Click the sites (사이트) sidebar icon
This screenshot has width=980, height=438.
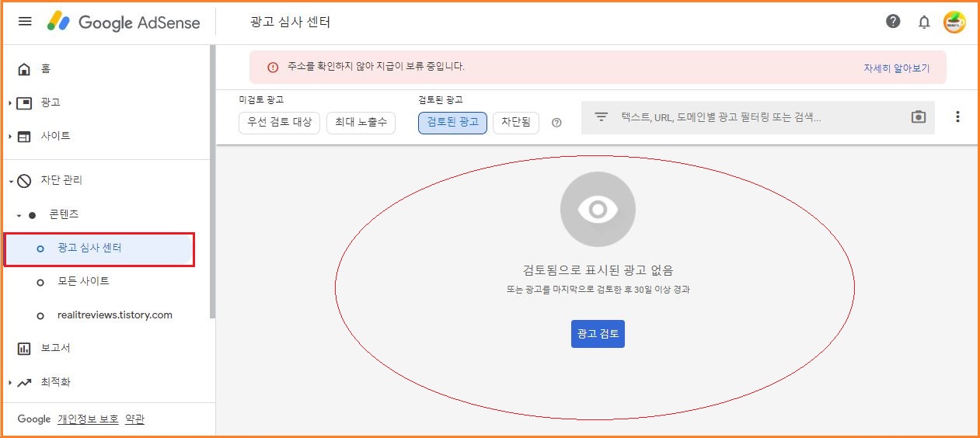coord(24,136)
